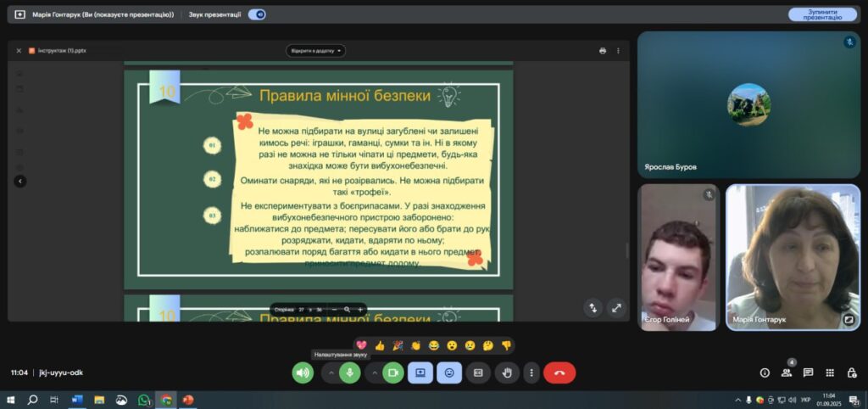Screen dimensions: 868x409
Task: Click file name інструктаж (1).pptx
Action: (x=62, y=50)
